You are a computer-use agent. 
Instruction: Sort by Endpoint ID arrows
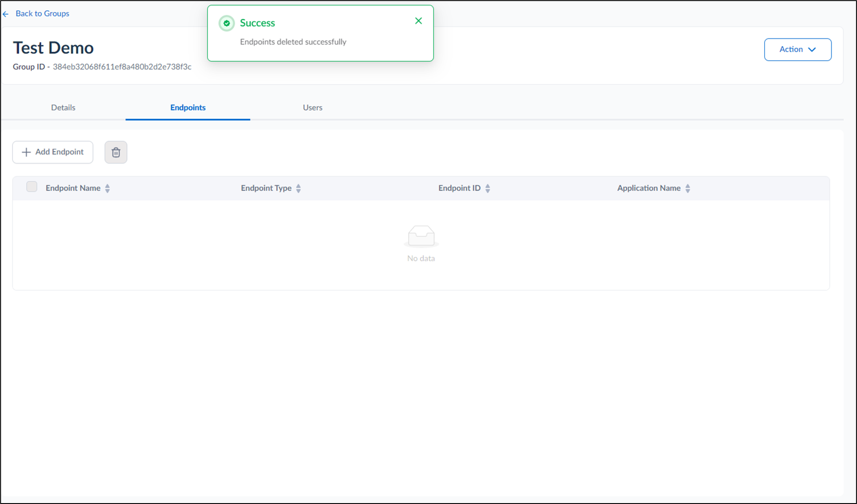[x=488, y=188]
